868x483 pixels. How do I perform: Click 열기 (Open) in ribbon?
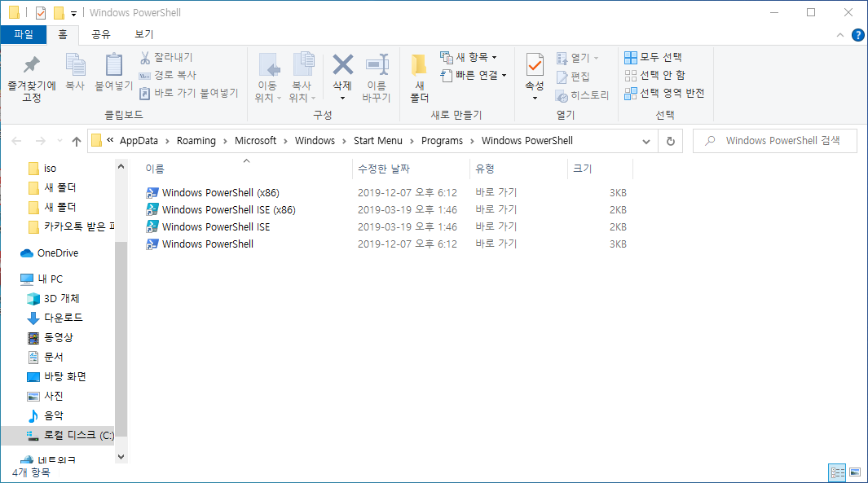coord(577,58)
